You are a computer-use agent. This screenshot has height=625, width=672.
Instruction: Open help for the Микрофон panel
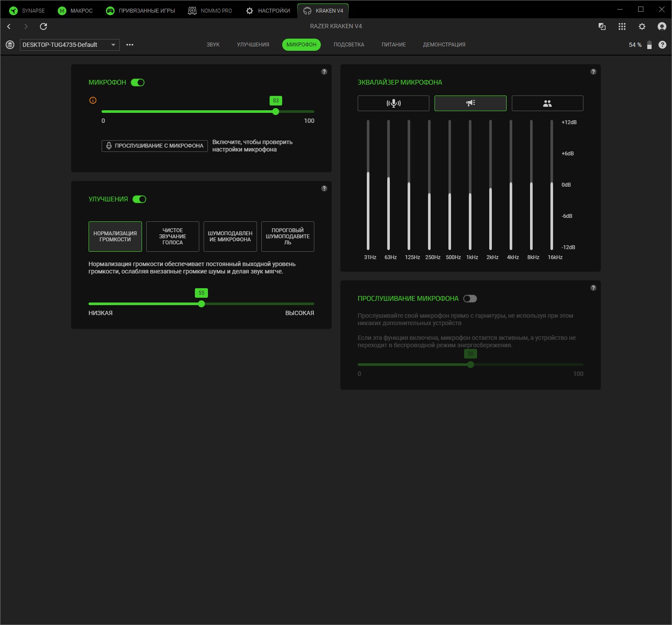pos(324,72)
